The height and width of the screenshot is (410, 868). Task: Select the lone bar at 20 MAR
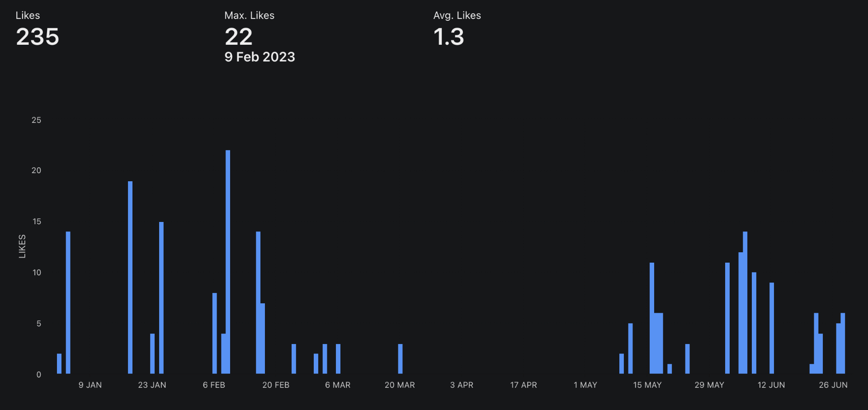click(x=400, y=359)
